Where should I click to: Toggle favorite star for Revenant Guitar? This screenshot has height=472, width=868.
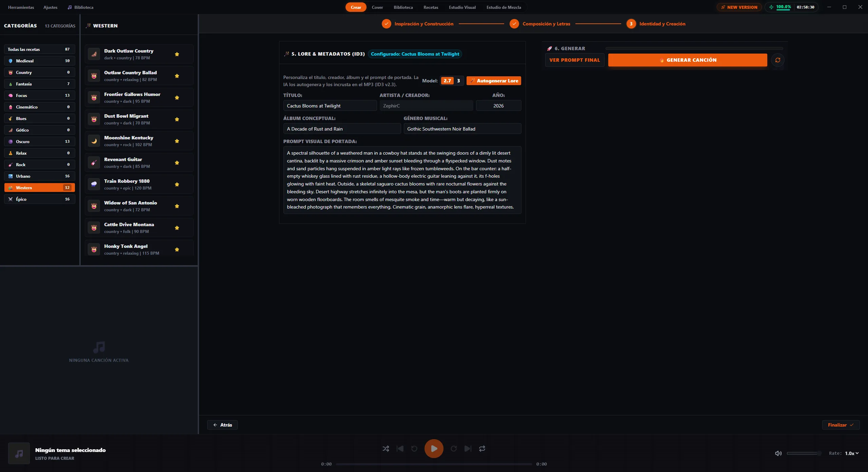[177, 163]
